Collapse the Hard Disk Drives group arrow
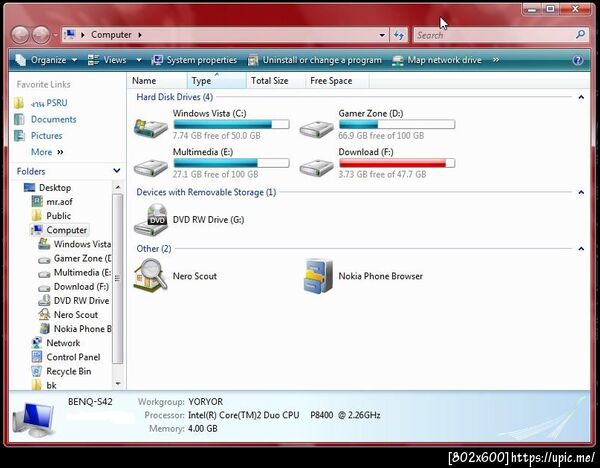The image size is (600, 468). [x=581, y=97]
